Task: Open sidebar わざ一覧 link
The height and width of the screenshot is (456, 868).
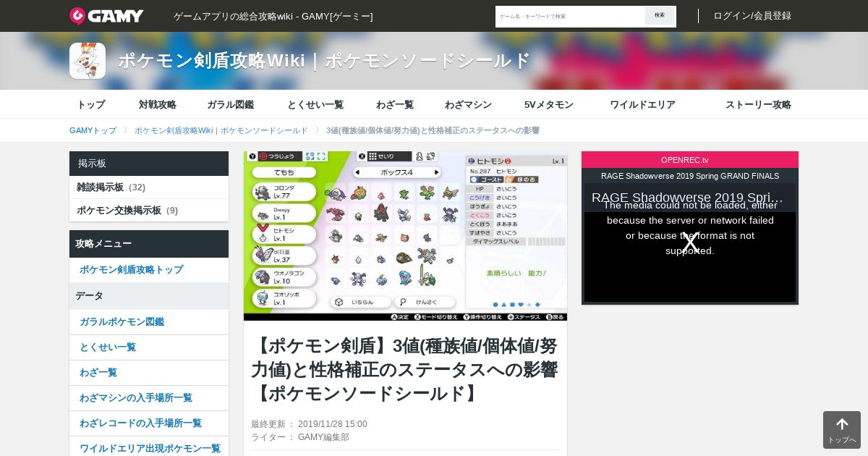Action: pyautogui.click(x=149, y=373)
